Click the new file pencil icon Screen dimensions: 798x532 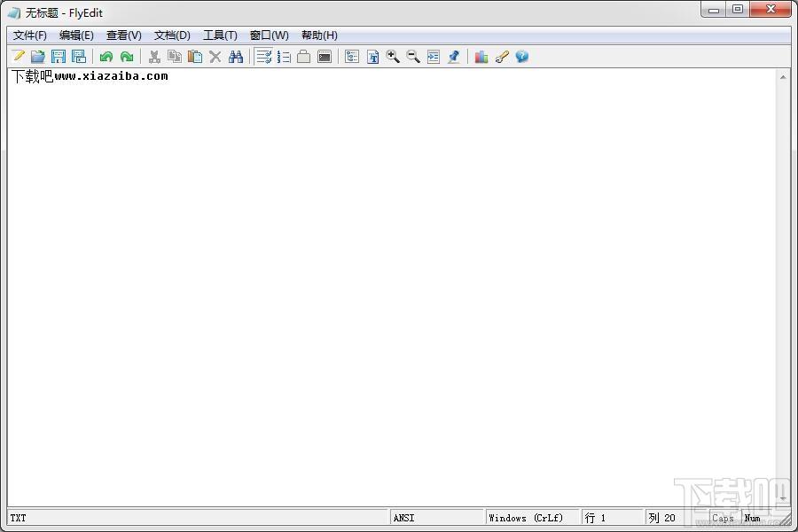19,57
